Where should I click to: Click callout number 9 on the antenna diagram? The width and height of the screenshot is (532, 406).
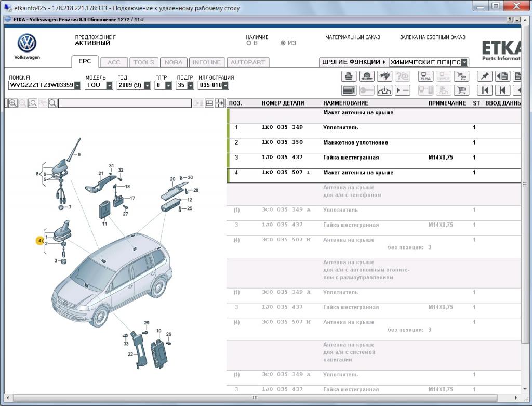pyautogui.click(x=79, y=155)
